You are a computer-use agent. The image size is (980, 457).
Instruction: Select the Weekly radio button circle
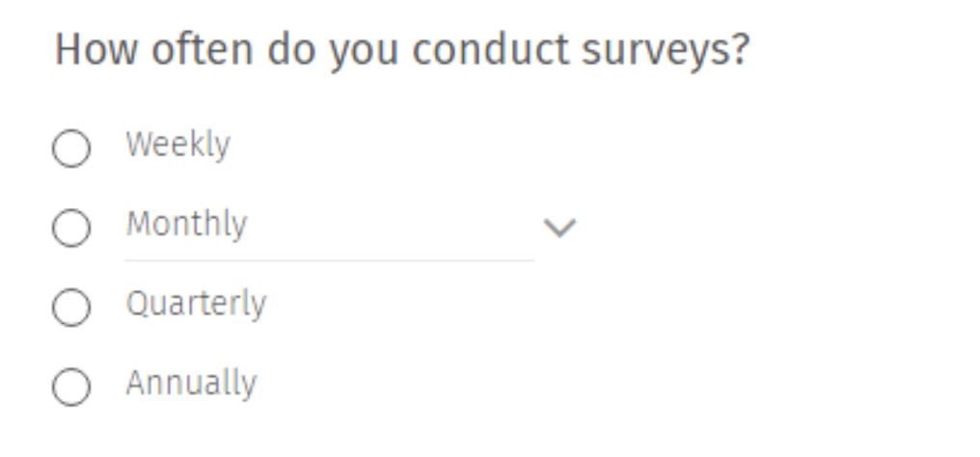71,149
